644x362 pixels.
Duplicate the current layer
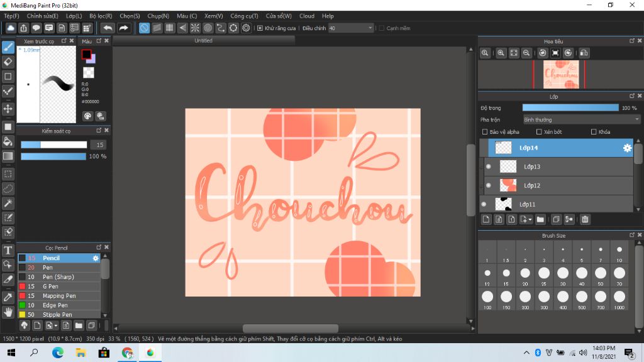pos(556,219)
